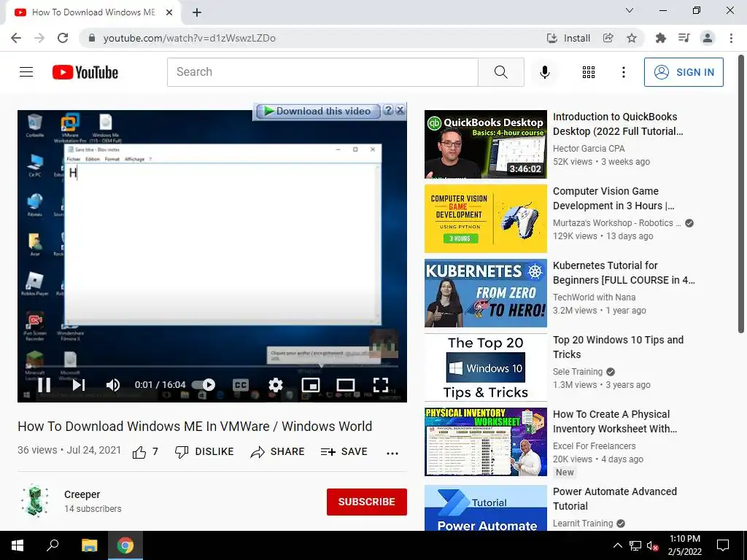Click Install app button in address bar
This screenshot has width=747, height=560.
[568, 38]
